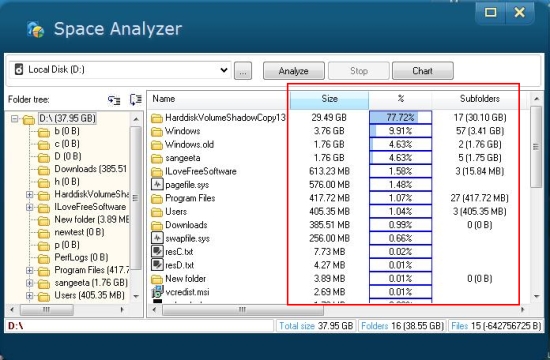Open the Chart view button
Screen dimensions: 550x360
pyautogui.click(x=422, y=71)
